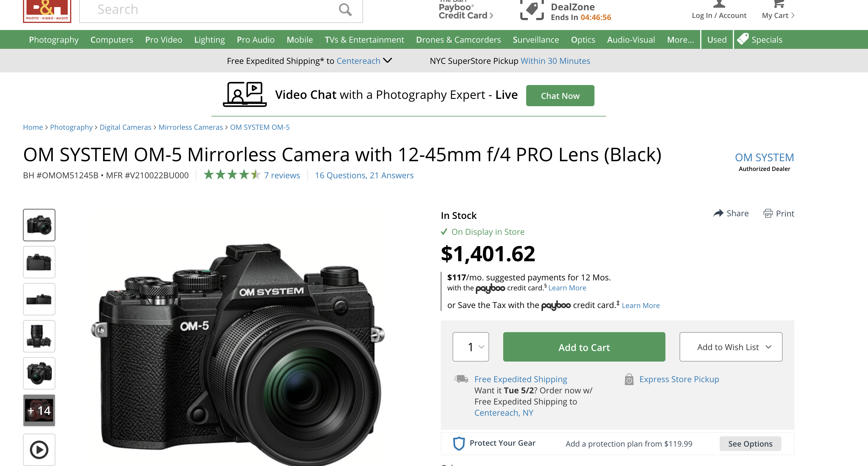Open the 7 reviews link
This screenshot has height=466, width=868.
(x=282, y=175)
